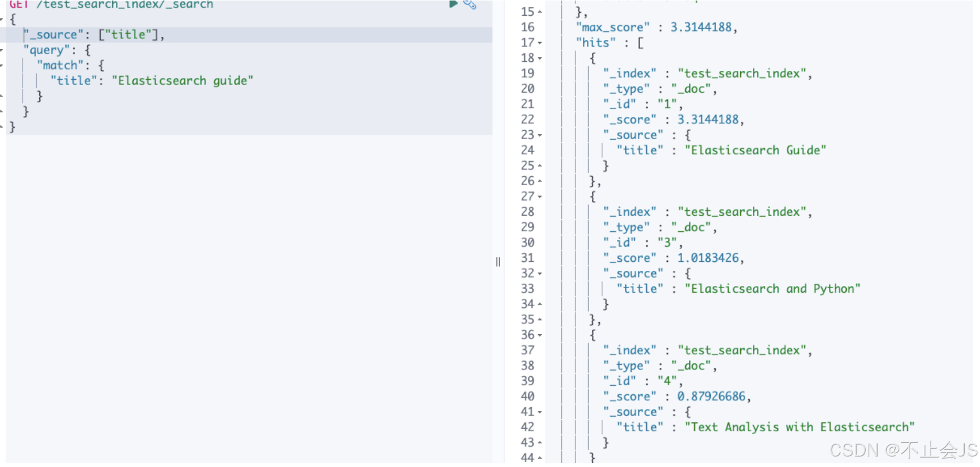The height and width of the screenshot is (467, 980).
Task: Click line number 16 in the gutter
Action: pos(528,27)
